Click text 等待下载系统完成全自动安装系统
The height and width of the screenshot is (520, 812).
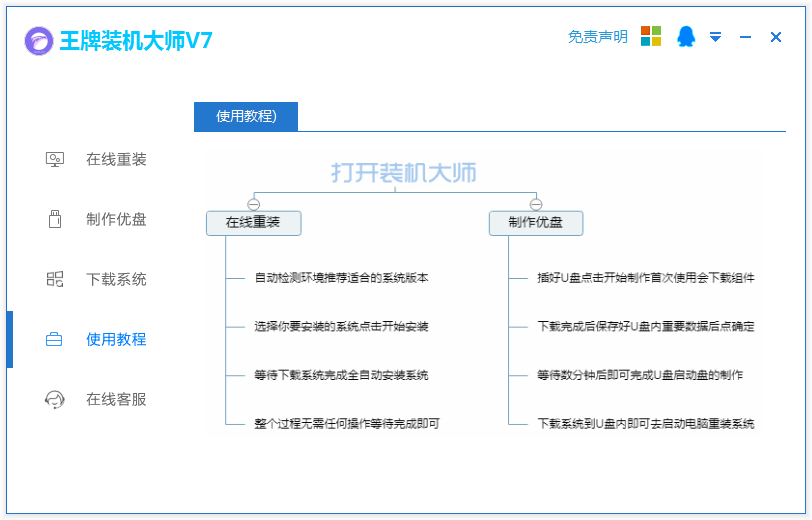click(x=341, y=375)
